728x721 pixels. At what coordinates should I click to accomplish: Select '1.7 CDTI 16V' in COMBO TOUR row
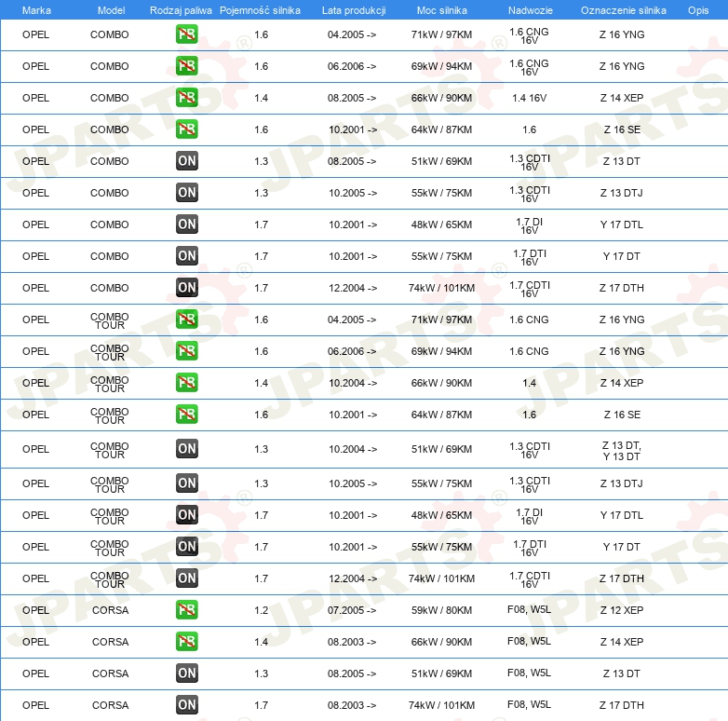[x=530, y=579]
